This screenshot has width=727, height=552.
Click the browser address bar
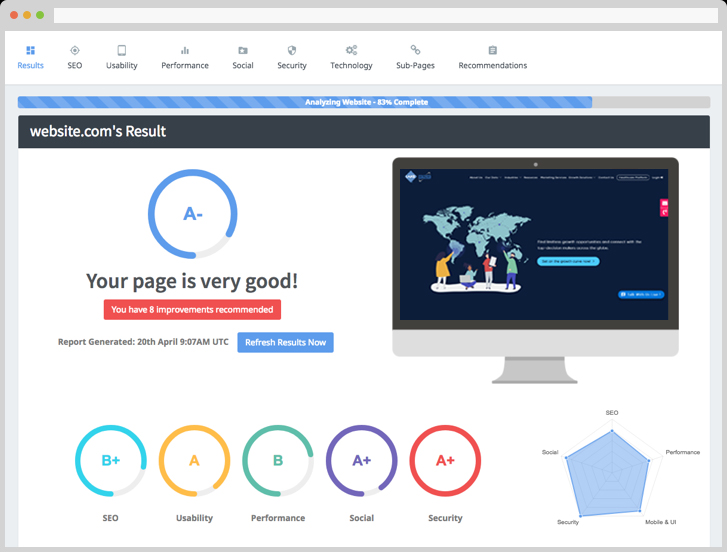point(385,16)
